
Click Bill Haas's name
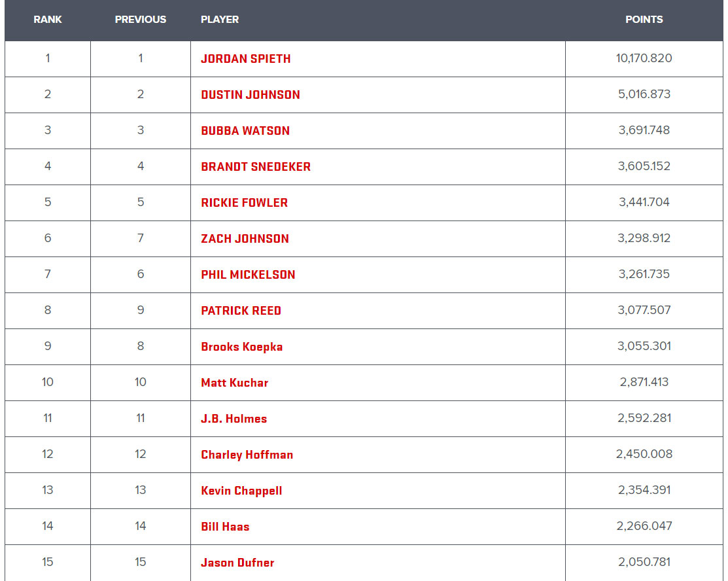225,527
